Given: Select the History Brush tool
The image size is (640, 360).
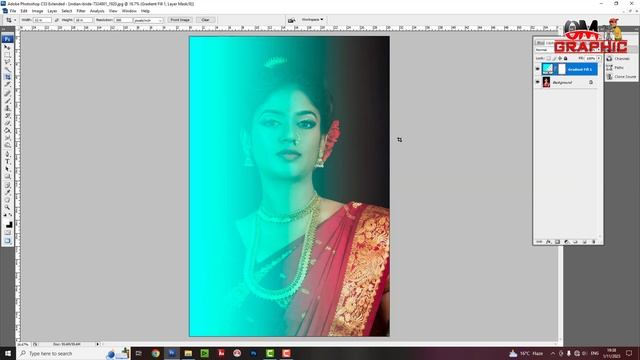Looking at the screenshot, I should pyautogui.click(x=7, y=116).
